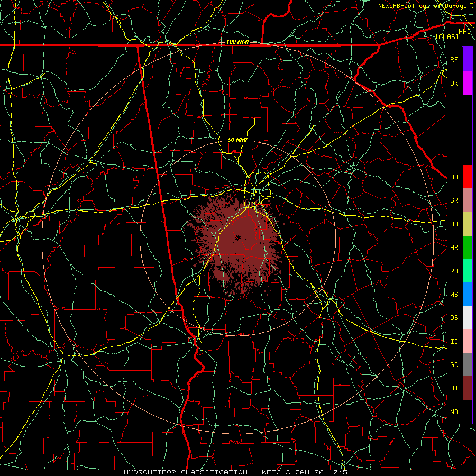Click the IC legend label
Screen dimensions: 476x476
[454, 342]
